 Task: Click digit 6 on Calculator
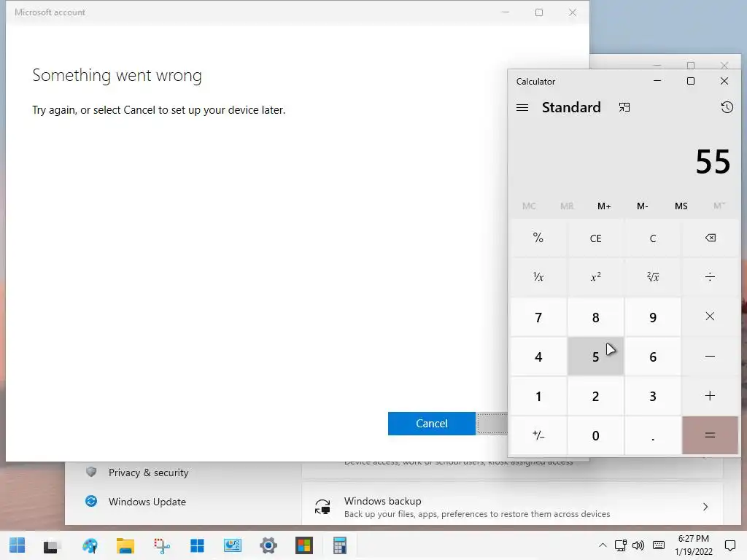[x=653, y=357]
